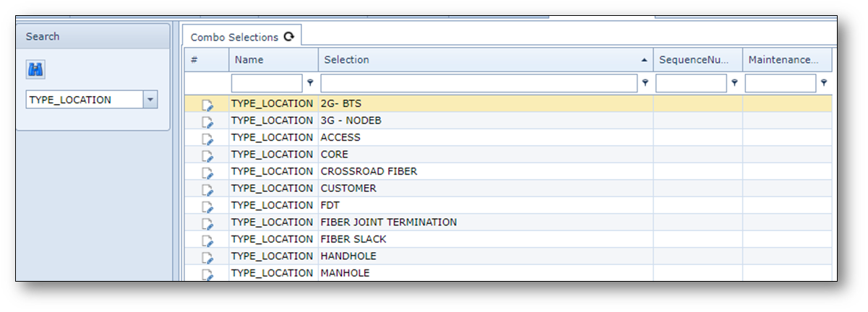Open filter menu for SequenceNumber column
Viewport: 868px width, 312px height.
click(734, 84)
